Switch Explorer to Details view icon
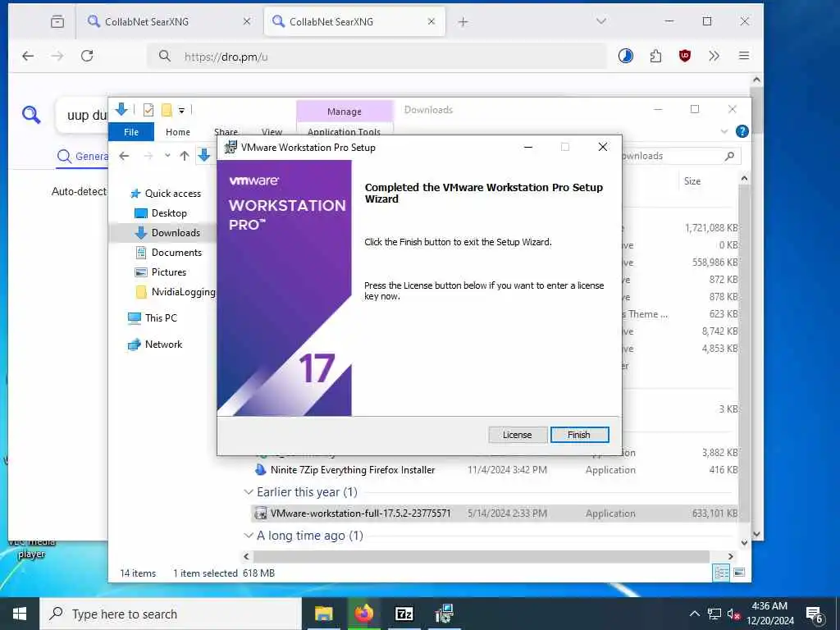The image size is (840, 630). click(x=721, y=573)
